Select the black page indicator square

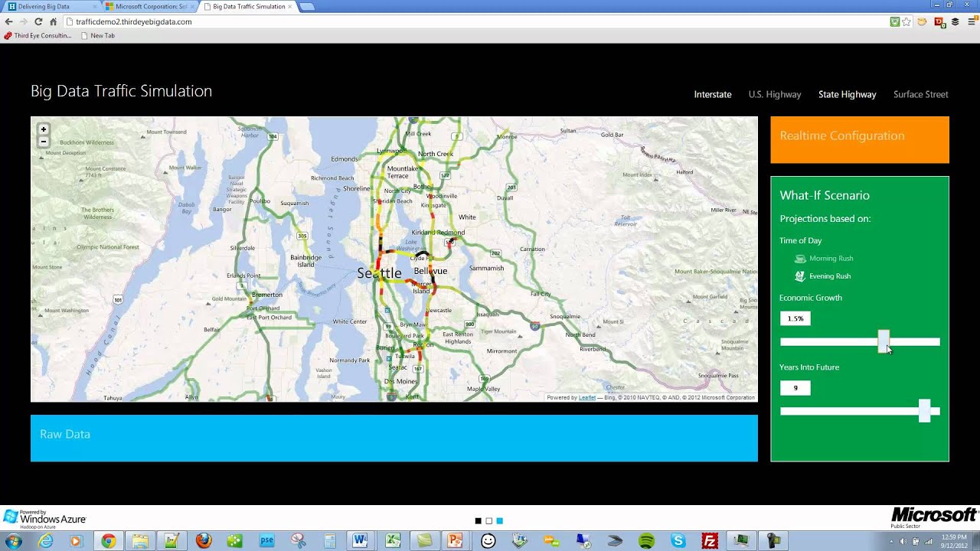tap(479, 521)
